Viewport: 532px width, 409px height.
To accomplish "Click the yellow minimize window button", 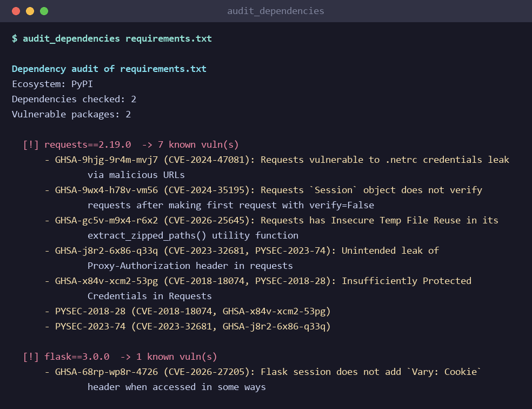I will point(30,11).
